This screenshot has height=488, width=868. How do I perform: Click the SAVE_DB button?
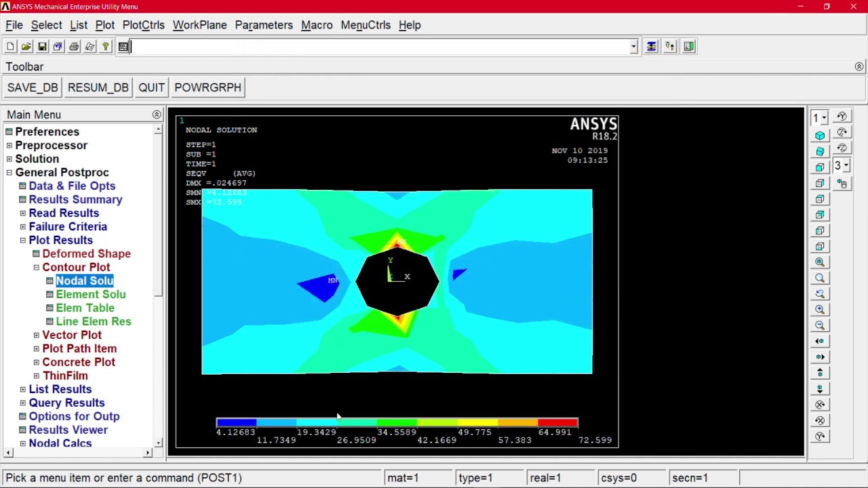pos(33,87)
